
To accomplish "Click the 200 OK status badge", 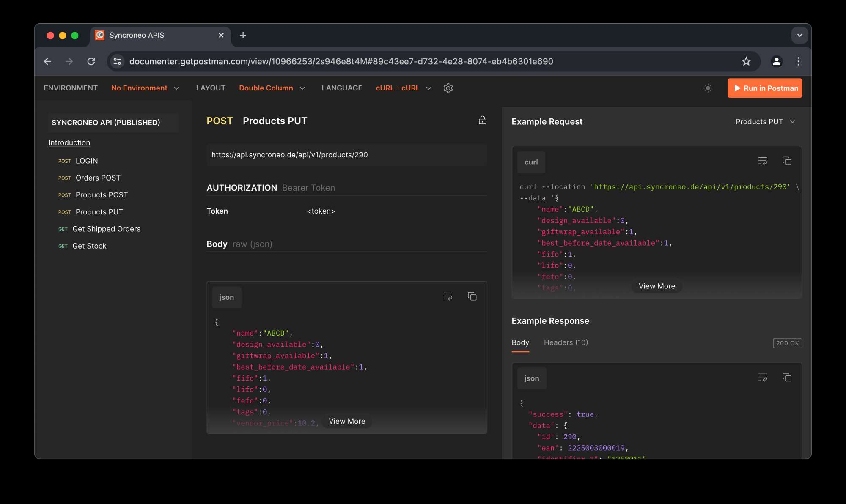I will 787,343.
